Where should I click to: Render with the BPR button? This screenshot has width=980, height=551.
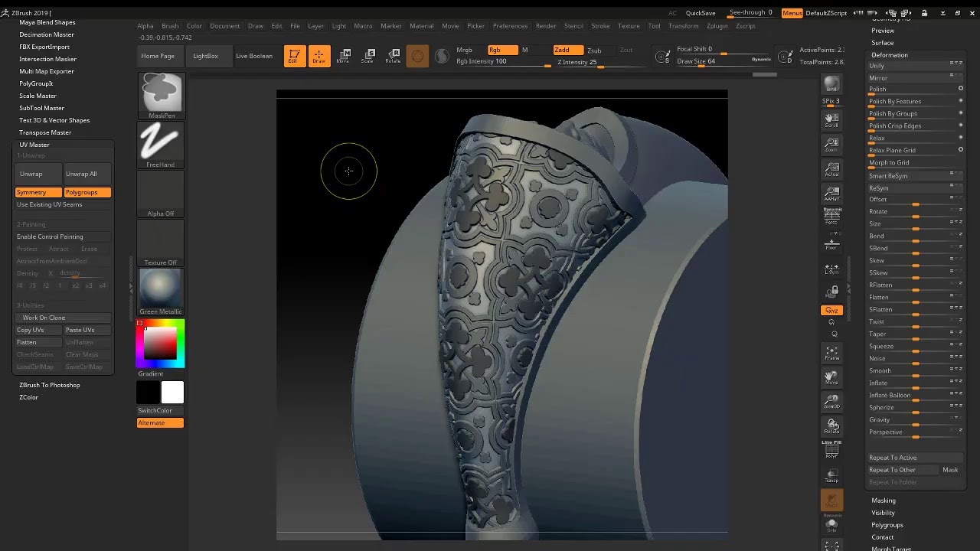pyautogui.click(x=831, y=84)
